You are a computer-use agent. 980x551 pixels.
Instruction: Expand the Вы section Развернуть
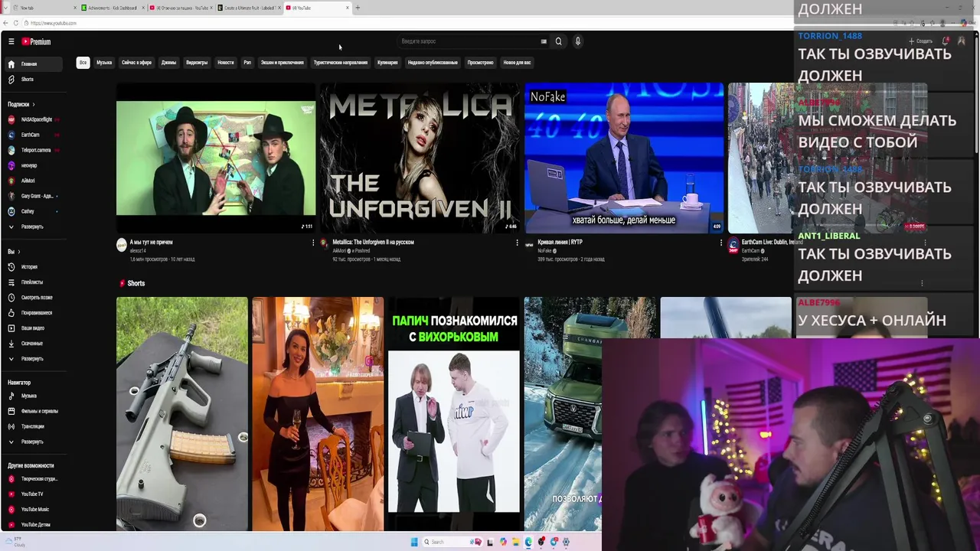tap(33, 359)
